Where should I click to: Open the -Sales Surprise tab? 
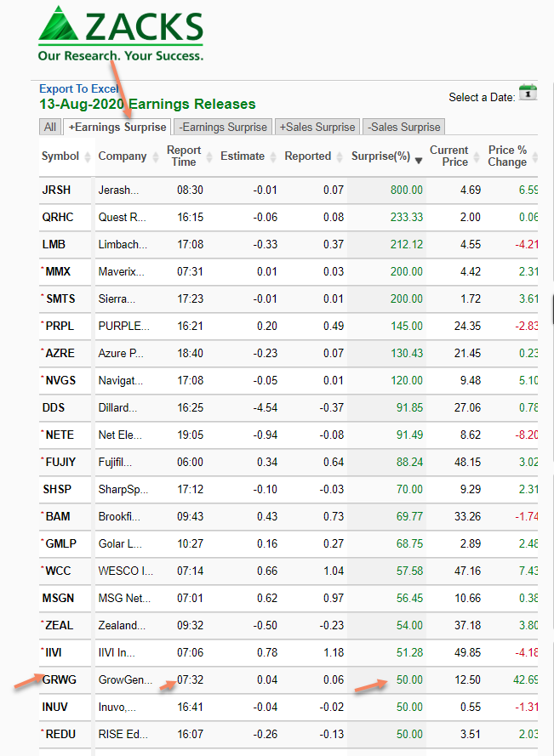[404, 127]
